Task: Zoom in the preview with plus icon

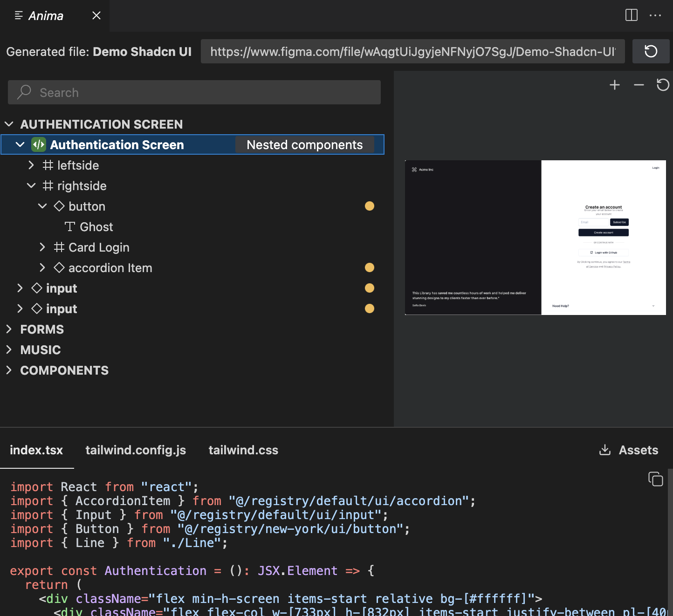Action: coord(615,85)
